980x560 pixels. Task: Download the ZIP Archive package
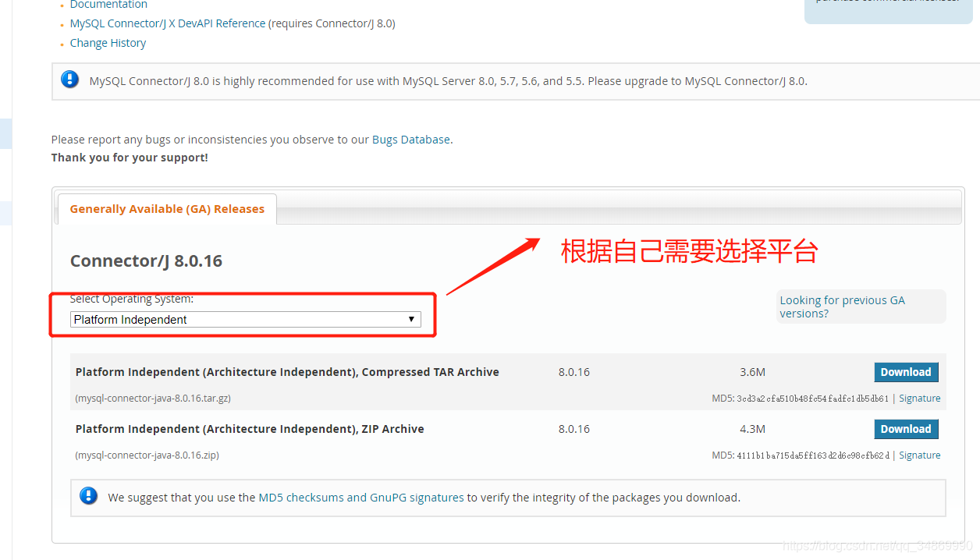pyautogui.click(x=906, y=429)
